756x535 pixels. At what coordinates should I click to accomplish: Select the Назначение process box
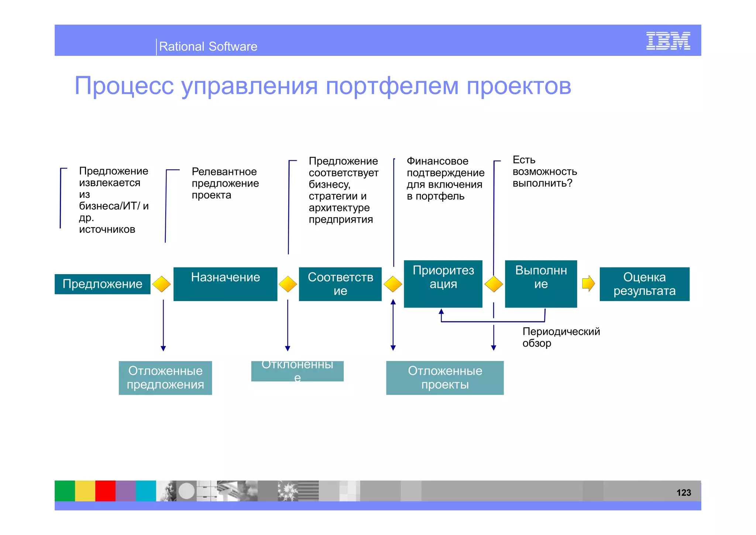pos(225,284)
